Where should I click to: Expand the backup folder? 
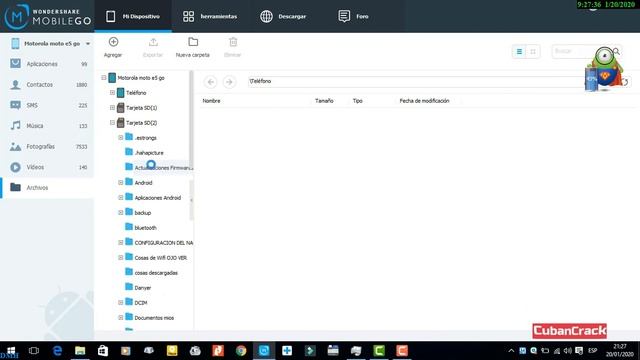click(x=121, y=213)
